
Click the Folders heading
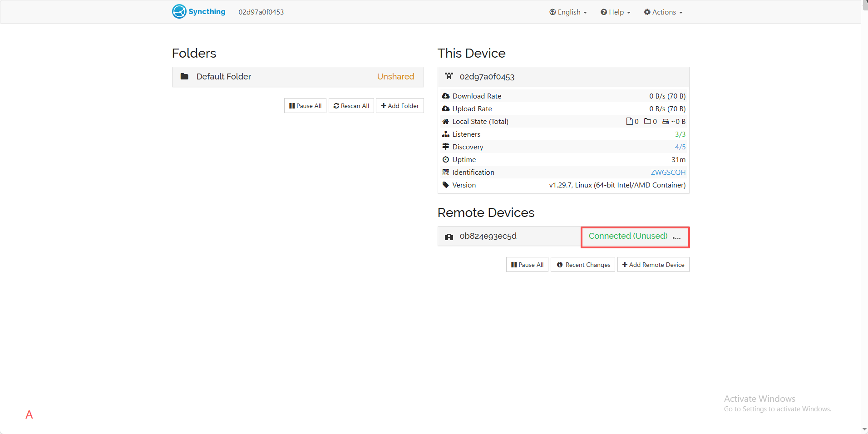[194, 53]
